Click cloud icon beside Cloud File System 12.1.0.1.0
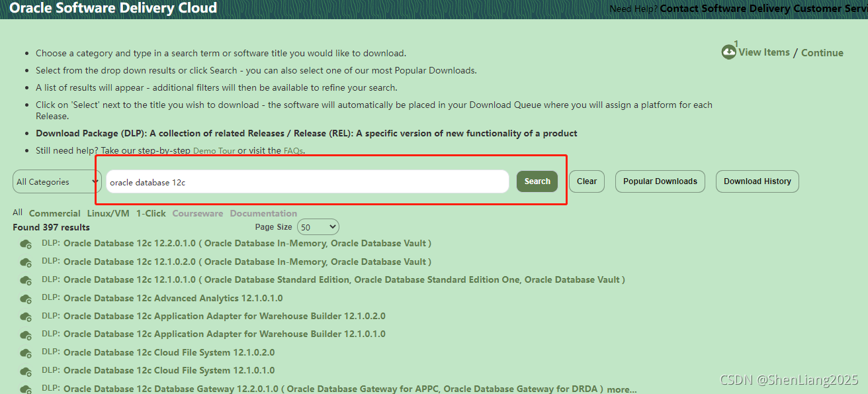Screen dimensions: 868x394 click(26, 371)
